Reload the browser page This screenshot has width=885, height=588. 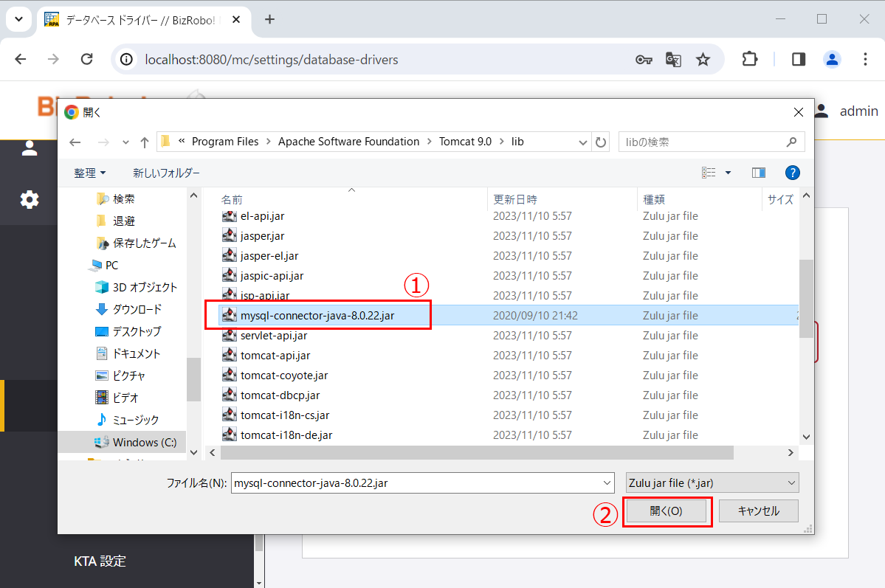[x=86, y=59]
